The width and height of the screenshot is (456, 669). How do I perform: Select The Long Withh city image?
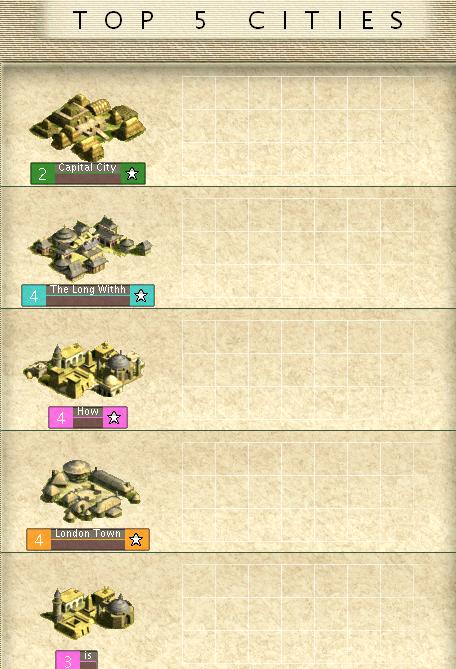pyautogui.click(x=90, y=249)
